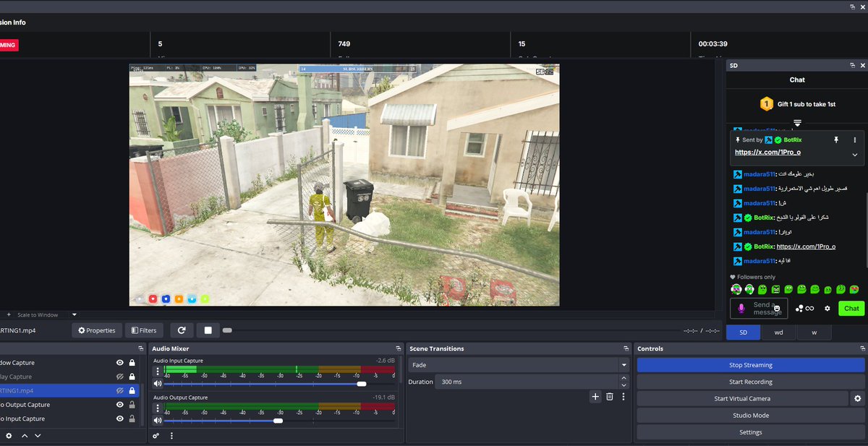
Task: Hide the Audio Output Capture source
Action: pyautogui.click(x=119, y=405)
